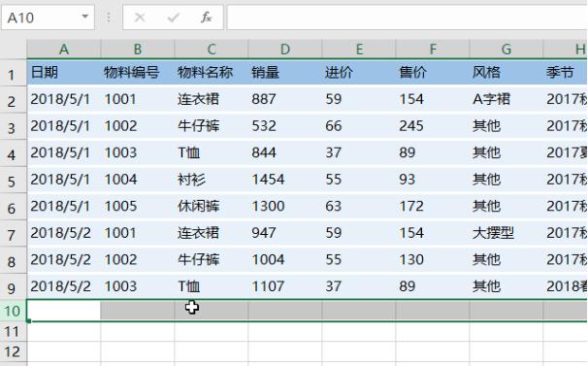Click header cell 日期
This screenshot has height=366, width=588.
[64, 72]
